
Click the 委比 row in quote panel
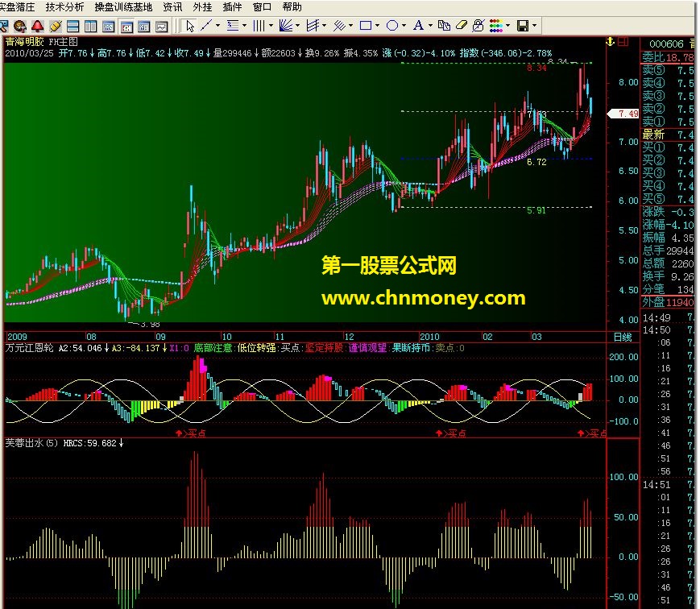pyautogui.click(x=668, y=57)
